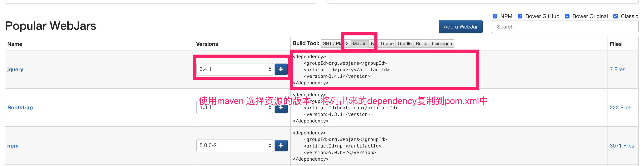
Task: Select the Buildr build tool
Action: click(421, 44)
